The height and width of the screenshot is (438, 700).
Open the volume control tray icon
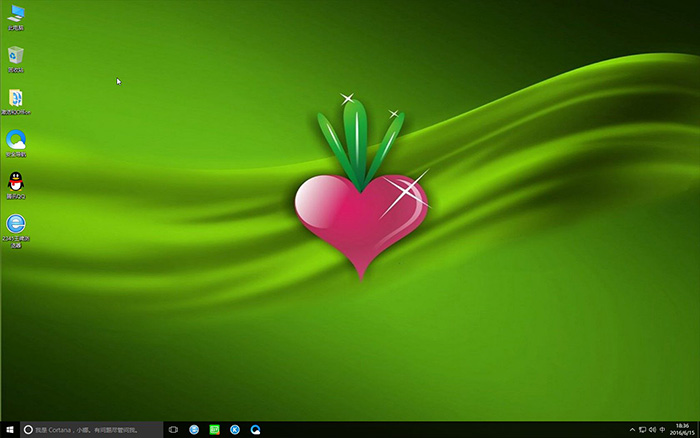point(652,430)
